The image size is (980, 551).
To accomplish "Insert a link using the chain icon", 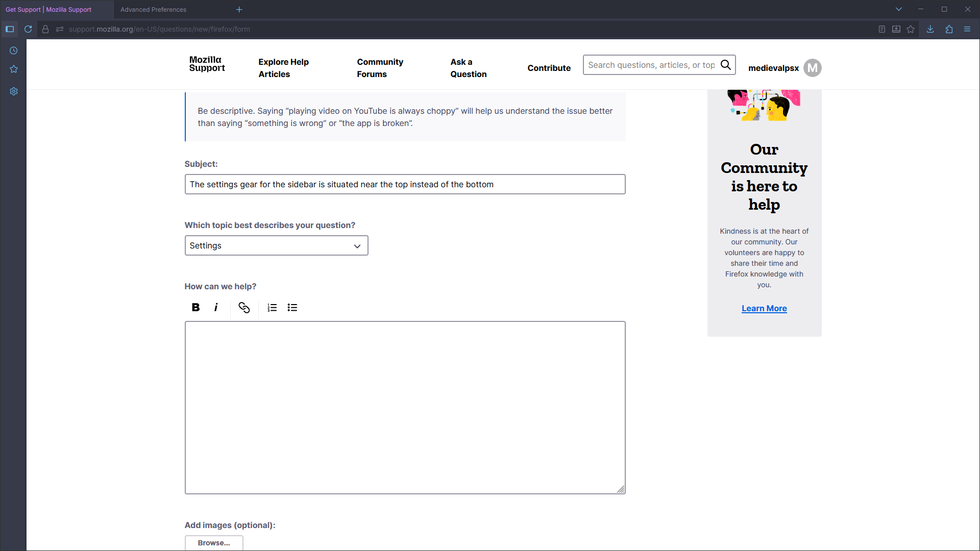I will (x=244, y=307).
